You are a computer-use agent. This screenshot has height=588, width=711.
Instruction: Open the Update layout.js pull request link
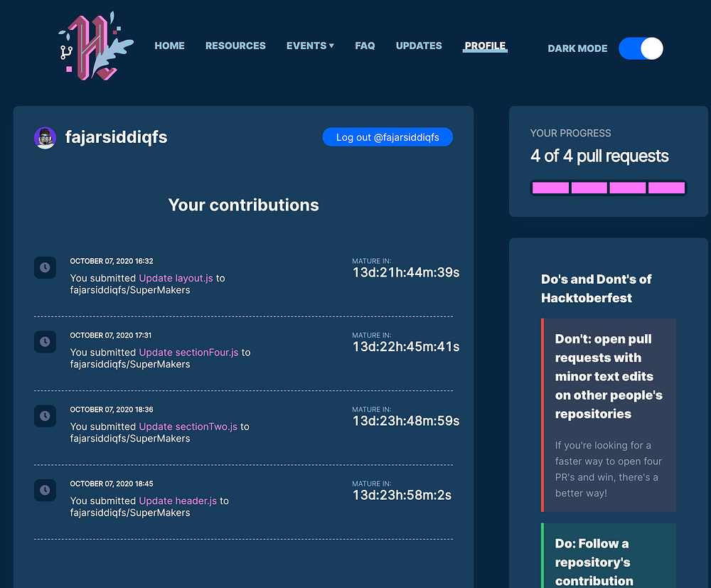(176, 278)
